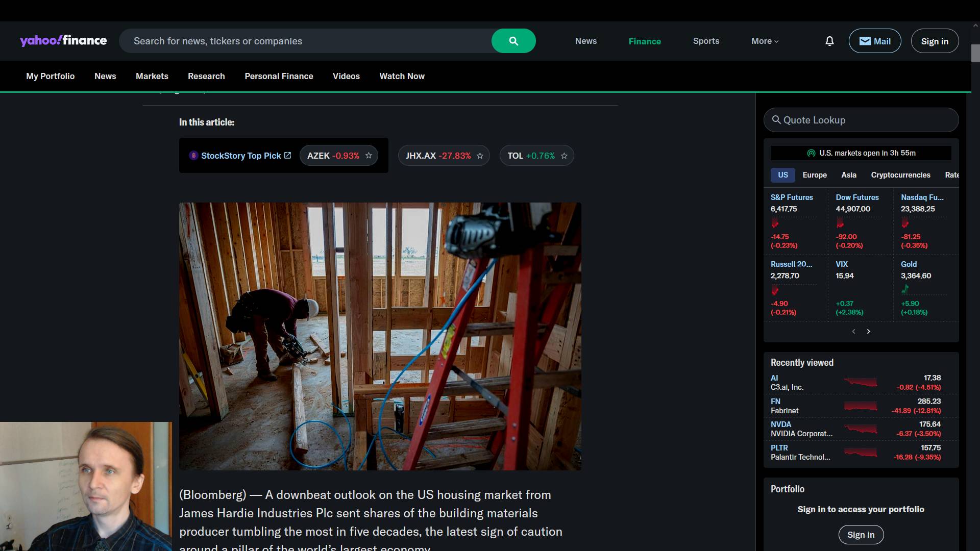Go to previous market summary page arrow
This screenshot has height=551, width=980.
[853, 332]
